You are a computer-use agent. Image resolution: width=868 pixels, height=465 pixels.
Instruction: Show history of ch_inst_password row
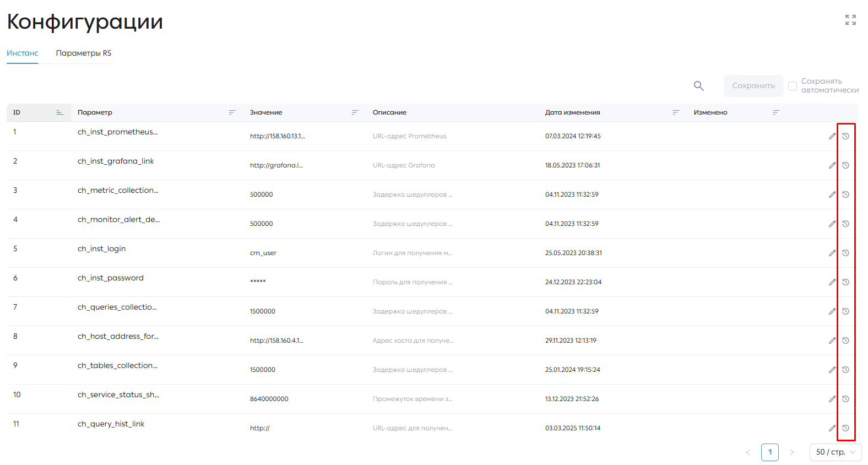845,282
